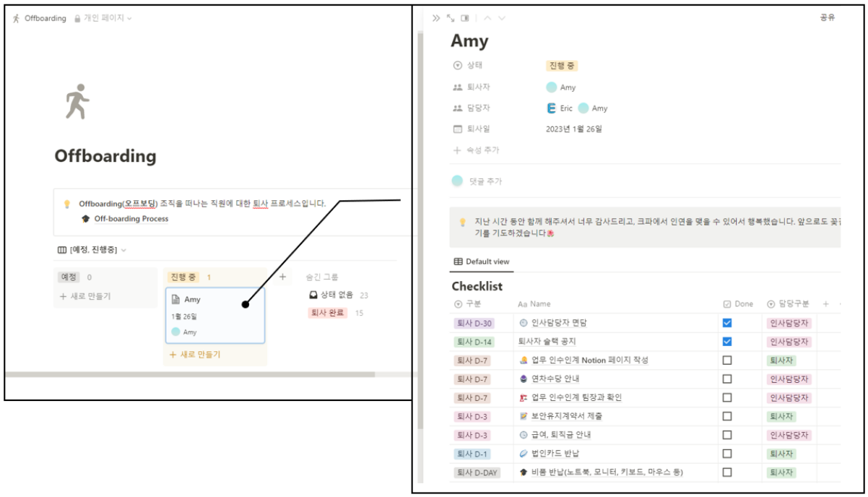Add a new group with plus icon beside 진행 중
868x497 pixels.
(282, 277)
